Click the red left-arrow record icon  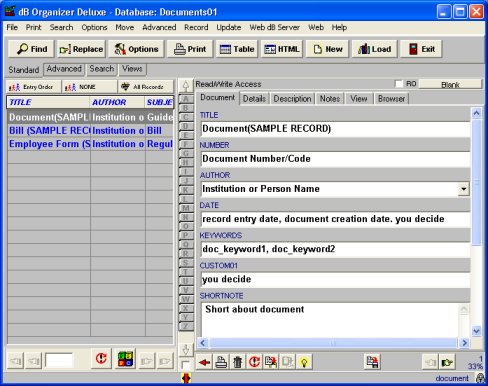point(204,362)
